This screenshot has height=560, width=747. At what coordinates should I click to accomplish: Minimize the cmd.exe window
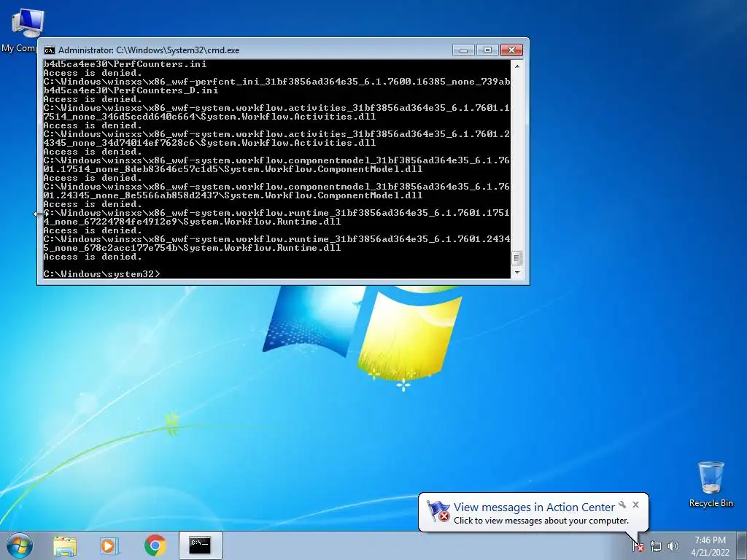coord(463,50)
